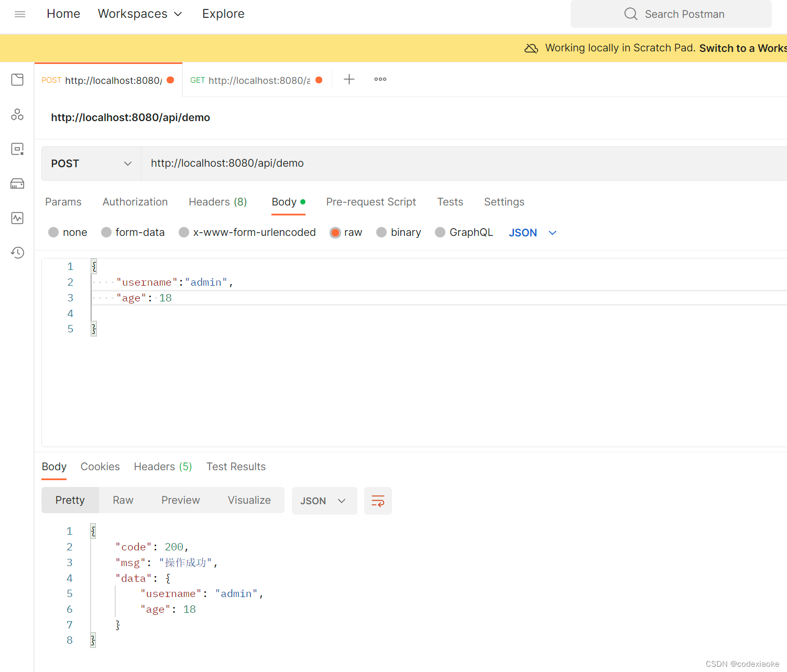Click "age": 18 in the response data
The height and width of the screenshot is (672, 787).
168,610
